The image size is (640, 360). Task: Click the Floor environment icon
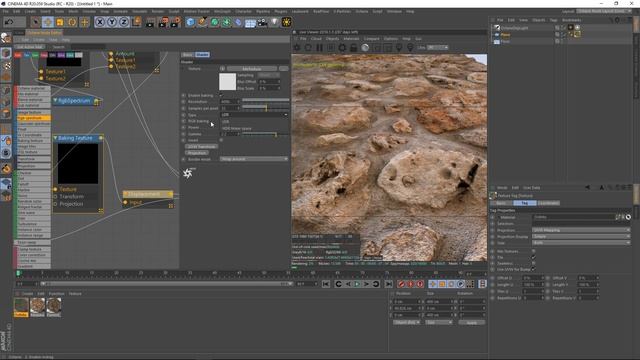point(250,22)
